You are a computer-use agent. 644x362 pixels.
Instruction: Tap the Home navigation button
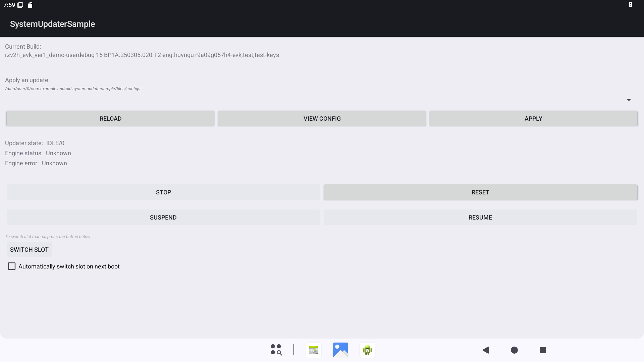point(514,350)
